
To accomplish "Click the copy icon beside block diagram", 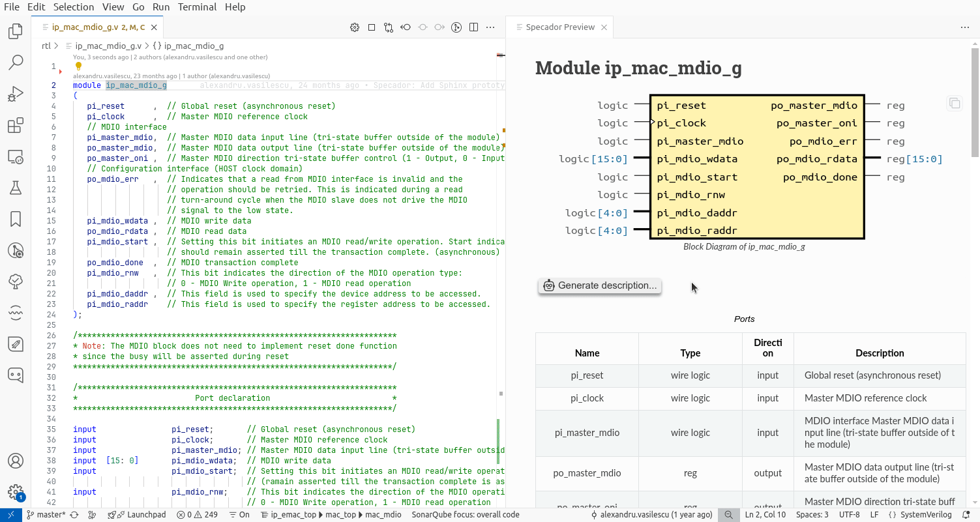I will [x=955, y=104].
